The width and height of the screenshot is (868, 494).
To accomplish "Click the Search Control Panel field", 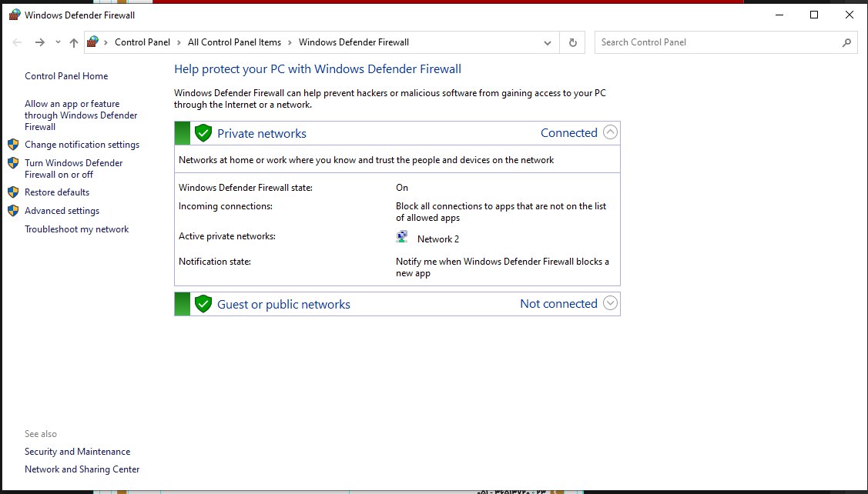I will tap(726, 42).
